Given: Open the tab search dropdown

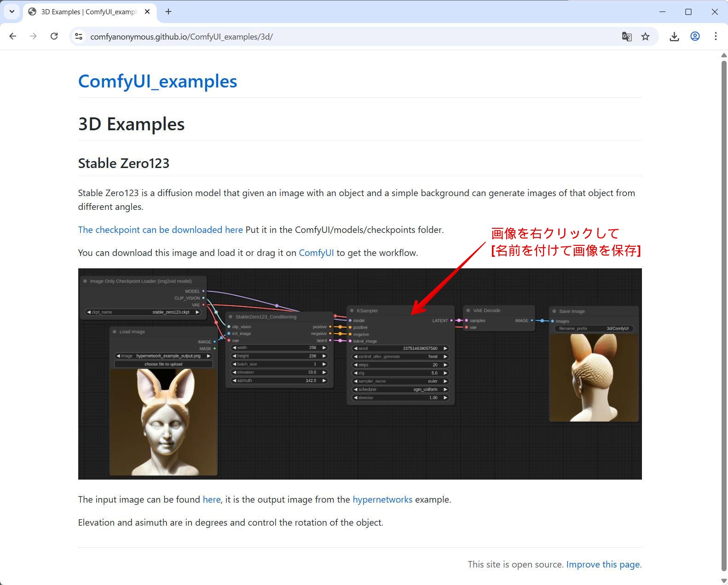Looking at the screenshot, I should click(x=12, y=12).
